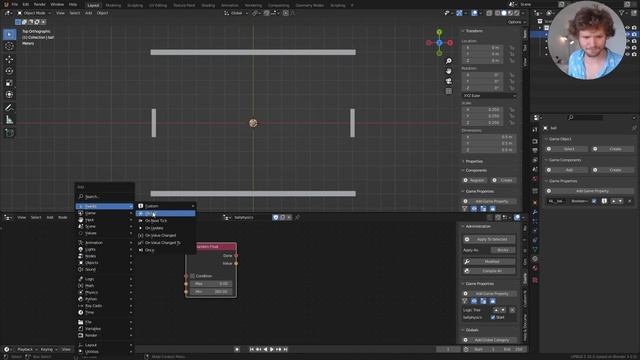Screen dimensions: 640x360
Task: Select the Transform tool
Action: [x=9, y=95]
